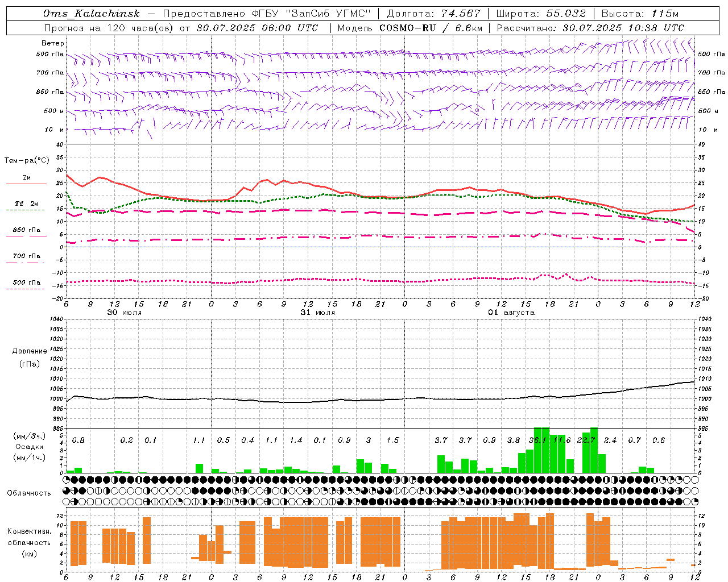Click the 0.4 precipitation total
This screenshot has width=728, height=582.
point(247,440)
